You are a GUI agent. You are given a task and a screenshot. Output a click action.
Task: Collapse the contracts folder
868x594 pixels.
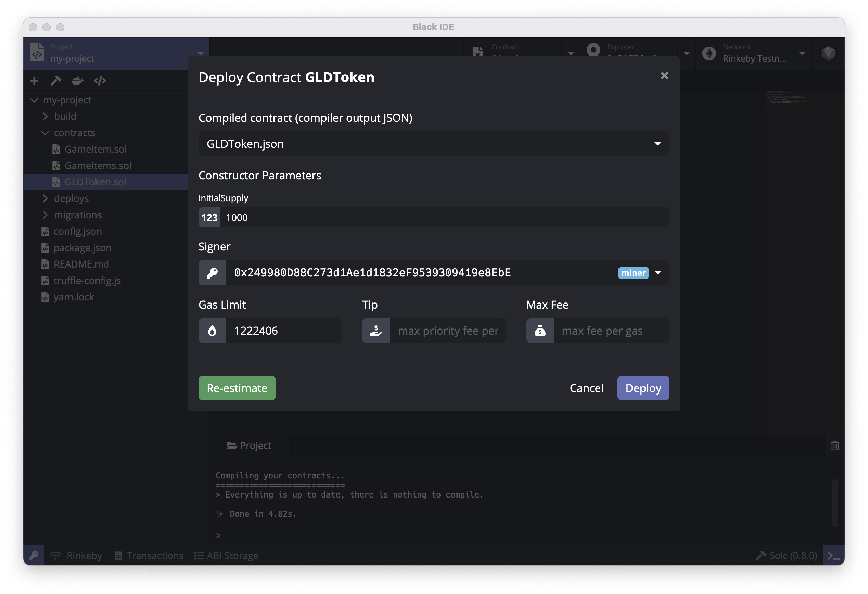point(74,133)
